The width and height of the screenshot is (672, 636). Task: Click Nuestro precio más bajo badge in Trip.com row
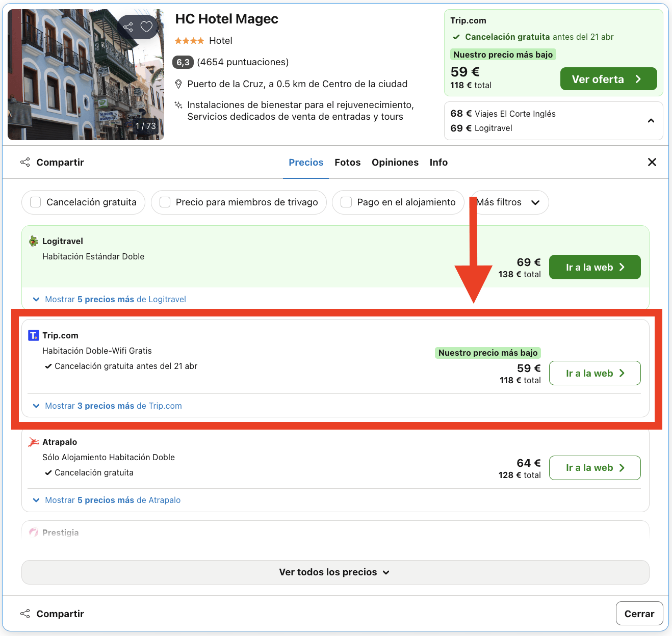click(x=488, y=353)
